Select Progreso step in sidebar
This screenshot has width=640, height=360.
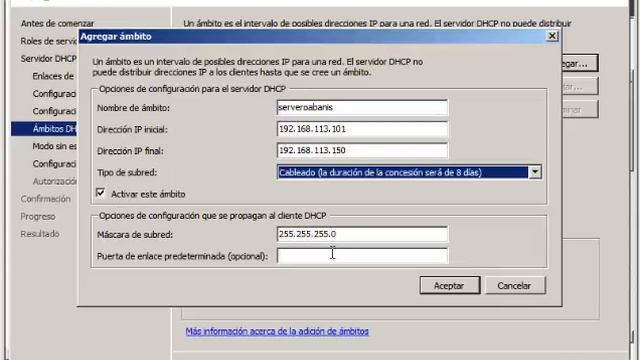(38, 216)
